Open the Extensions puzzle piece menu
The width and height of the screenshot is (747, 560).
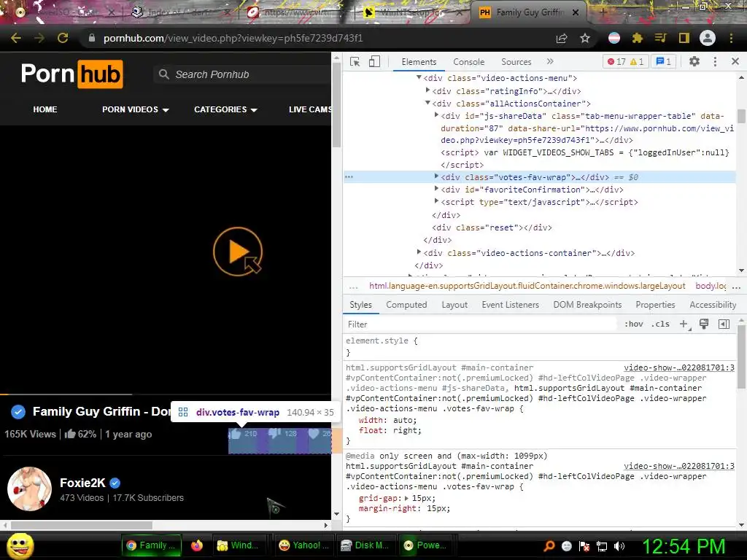638,38
